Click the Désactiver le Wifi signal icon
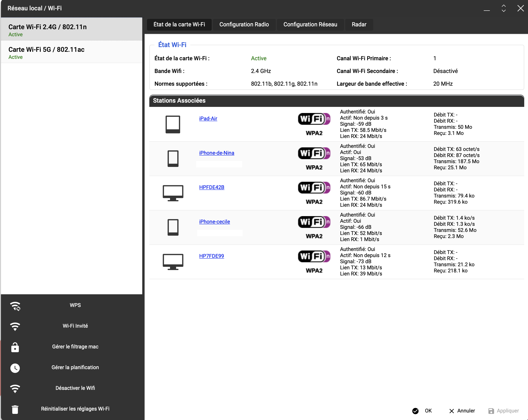This screenshot has height=420, width=528. (15, 388)
